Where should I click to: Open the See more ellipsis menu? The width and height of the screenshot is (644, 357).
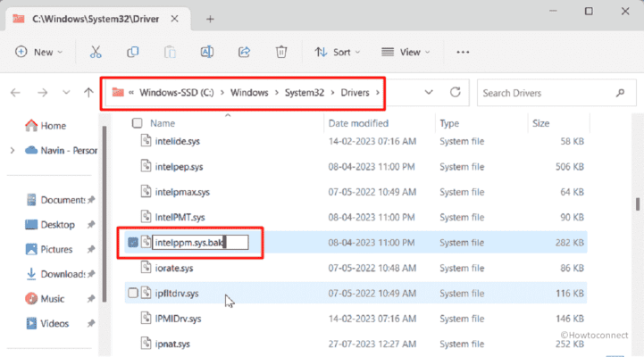tap(463, 52)
